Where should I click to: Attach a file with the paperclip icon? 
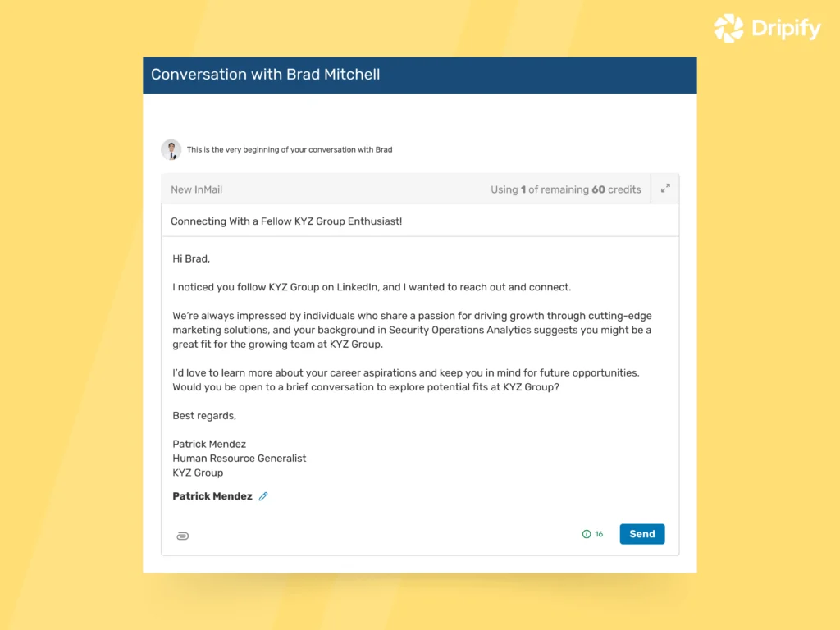181,535
